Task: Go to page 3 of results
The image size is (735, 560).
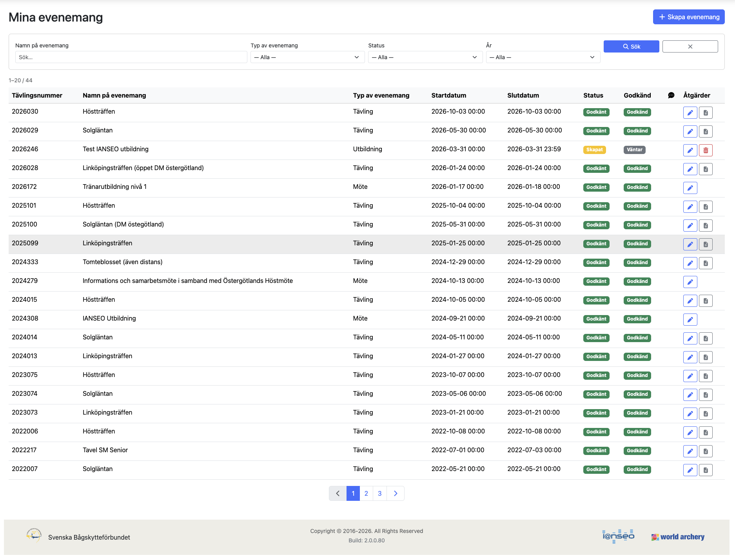Action: pos(379,493)
